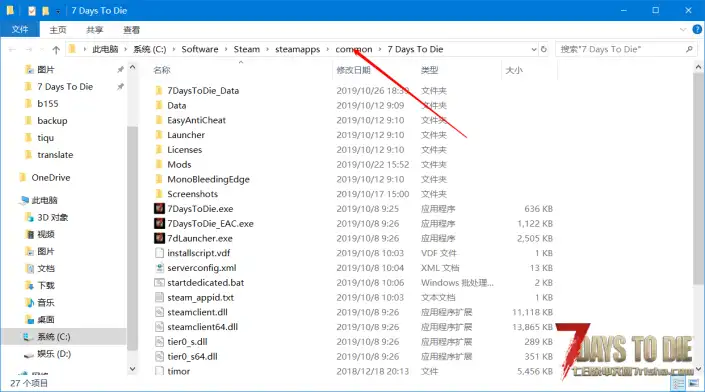Sort by the 大小 column header
The image size is (705, 392).
click(514, 70)
